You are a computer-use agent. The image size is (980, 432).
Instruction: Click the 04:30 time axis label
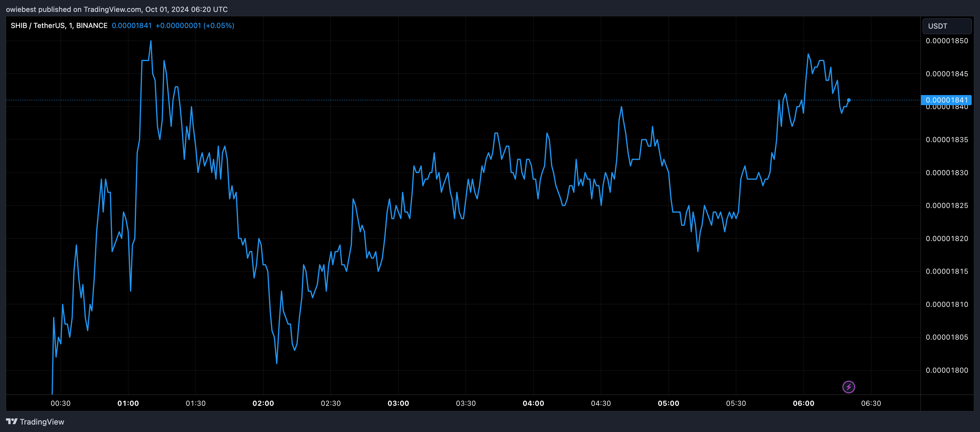click(601, 403)
